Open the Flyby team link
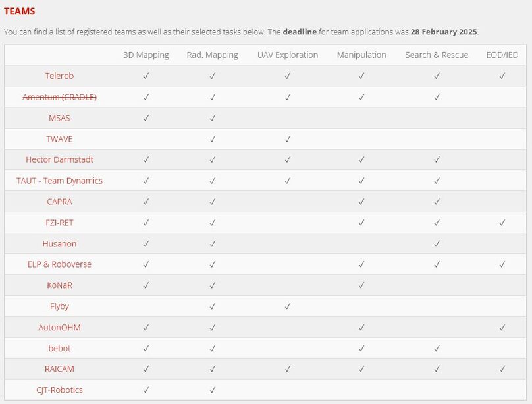 click(59, 306)
